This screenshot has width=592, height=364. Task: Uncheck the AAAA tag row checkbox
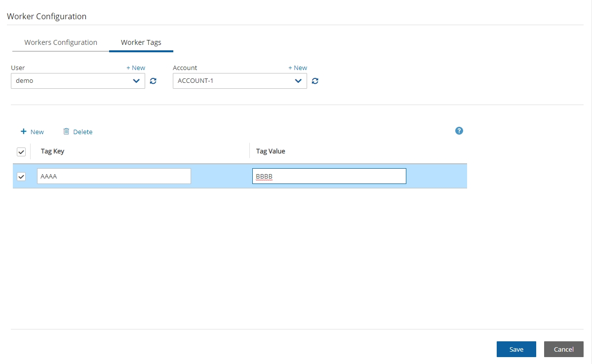click(x=21, y=177)
